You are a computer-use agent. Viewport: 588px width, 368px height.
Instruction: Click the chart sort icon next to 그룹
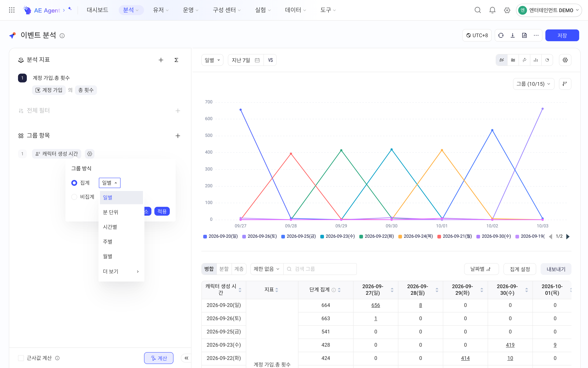[x=565, y=84]
